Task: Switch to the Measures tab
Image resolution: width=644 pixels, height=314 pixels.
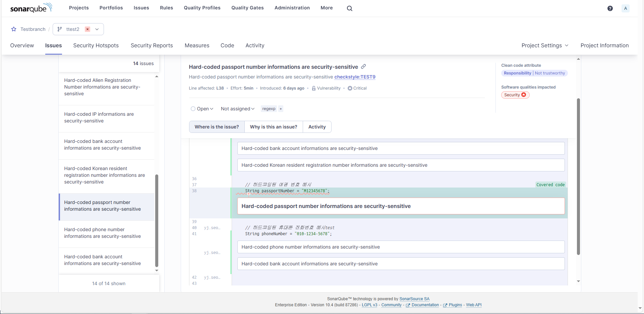Action: [x=197, y=45]
